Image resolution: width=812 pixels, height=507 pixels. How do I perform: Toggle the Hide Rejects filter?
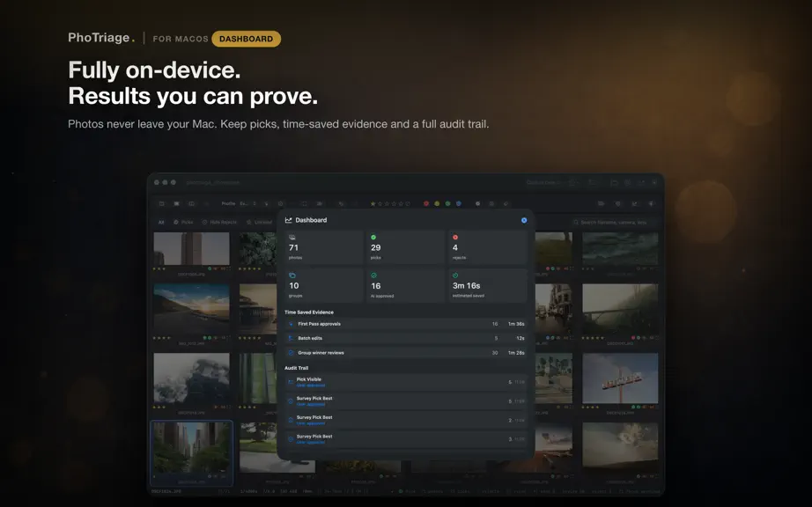tap(219, 223)
